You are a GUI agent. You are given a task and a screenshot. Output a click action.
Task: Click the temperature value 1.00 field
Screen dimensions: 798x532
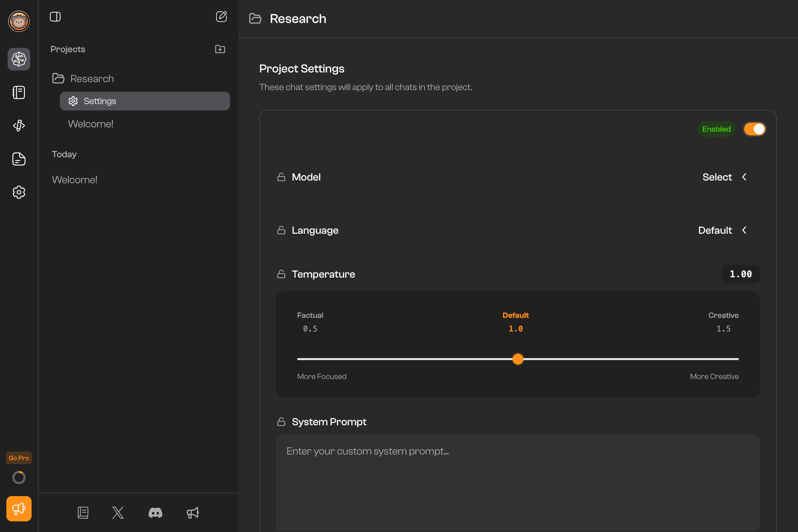[x=741, y=274]
